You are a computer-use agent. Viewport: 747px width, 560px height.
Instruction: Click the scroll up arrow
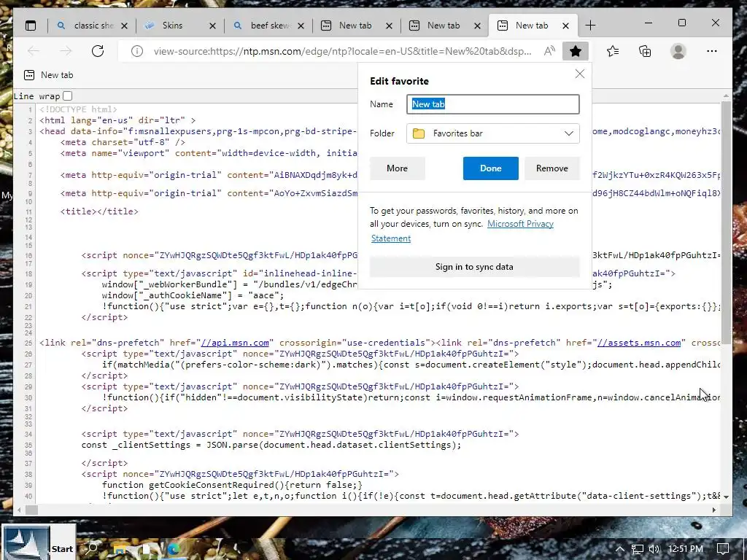point(726,96)
